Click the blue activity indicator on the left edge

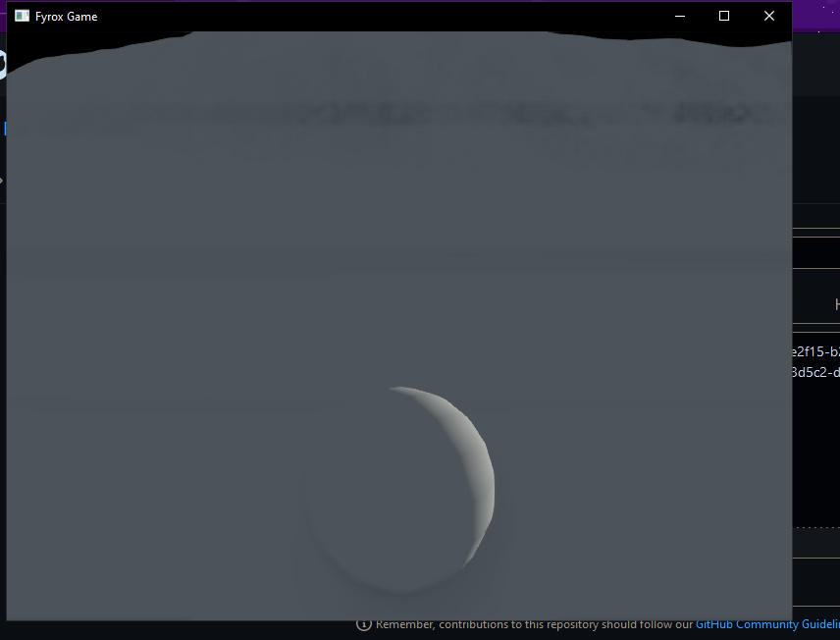coord(3,128)
